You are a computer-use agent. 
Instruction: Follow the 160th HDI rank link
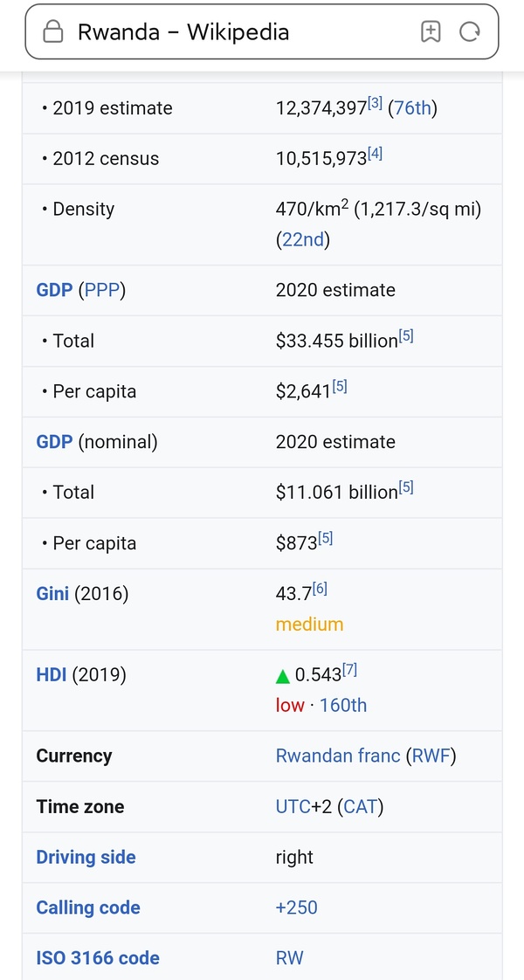coord(343,705)
